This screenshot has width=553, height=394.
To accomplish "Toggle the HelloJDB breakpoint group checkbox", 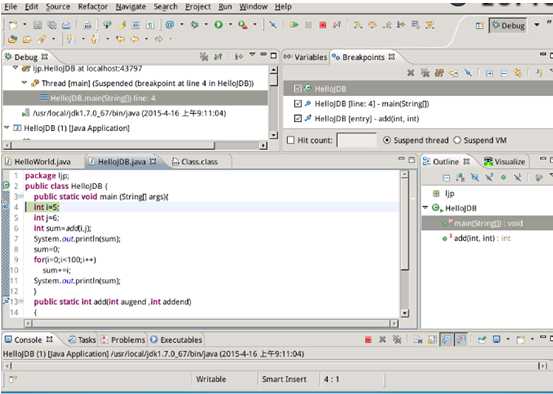I will click(297, 89).
